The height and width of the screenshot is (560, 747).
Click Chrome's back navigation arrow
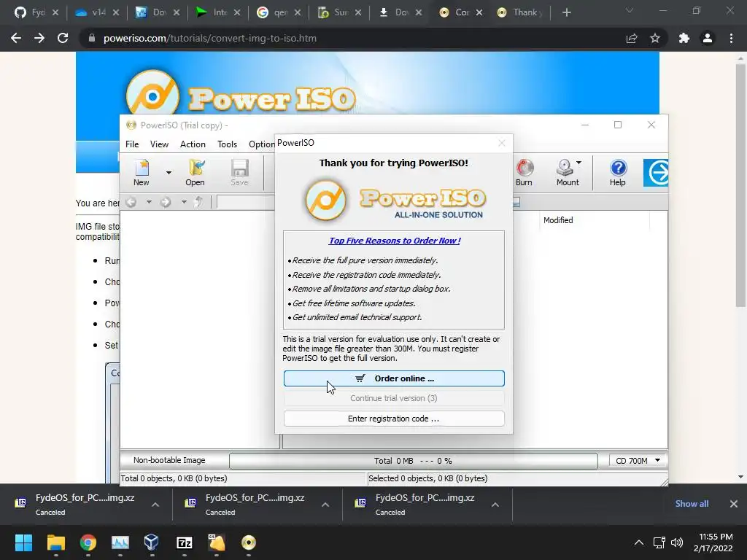[x=16, y=38]
